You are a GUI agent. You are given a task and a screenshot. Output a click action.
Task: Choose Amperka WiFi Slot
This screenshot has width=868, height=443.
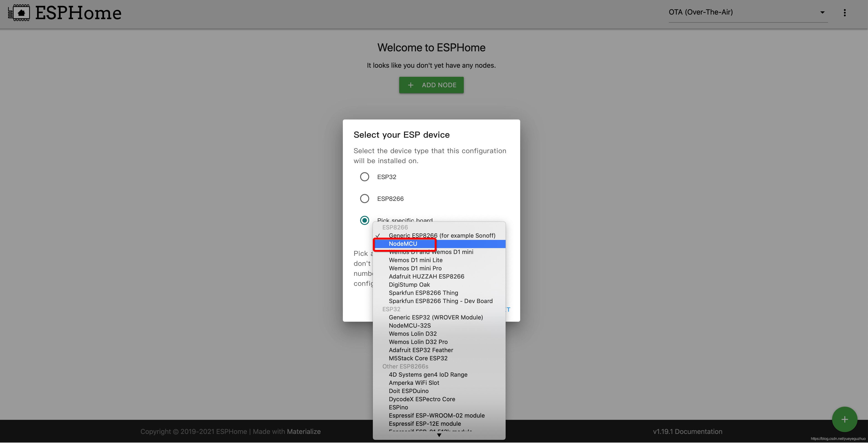pyautogui.click(x=439, y=383)
